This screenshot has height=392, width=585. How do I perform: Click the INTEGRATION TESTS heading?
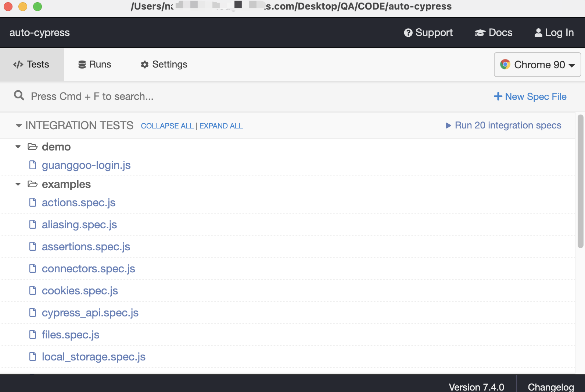[x=79, y=126]
